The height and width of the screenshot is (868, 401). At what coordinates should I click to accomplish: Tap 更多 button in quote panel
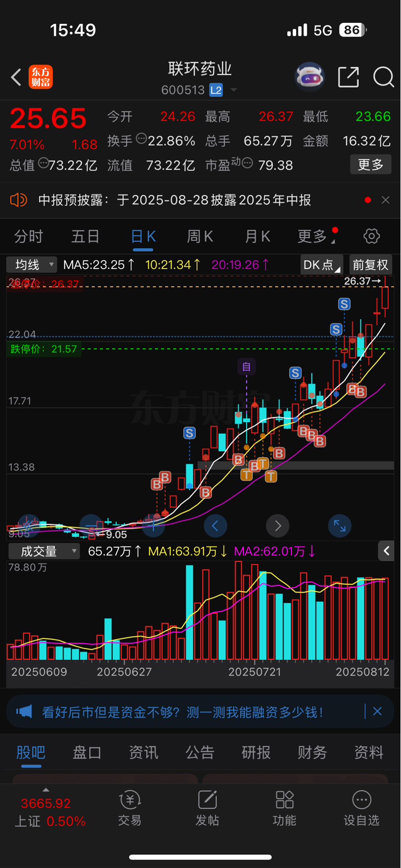click(x=371, y=165)
